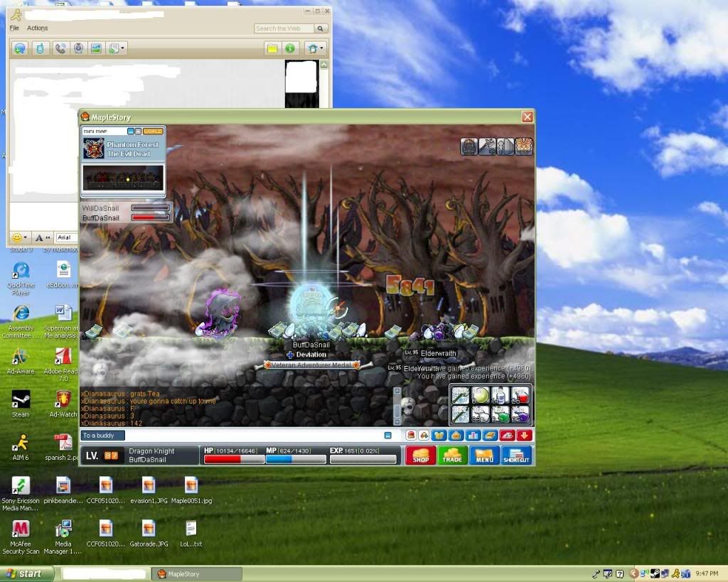Screen dimensions: 728x582
Task: Open the Gatorade.JPG desktop file
Action: click(149, 534)
